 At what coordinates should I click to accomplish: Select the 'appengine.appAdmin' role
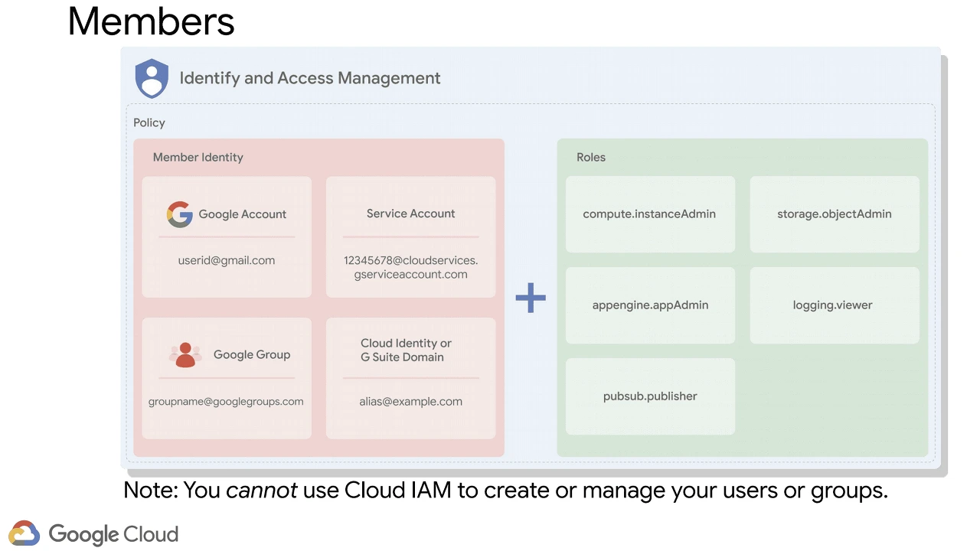pyautogui.click(x=650, y=305)
